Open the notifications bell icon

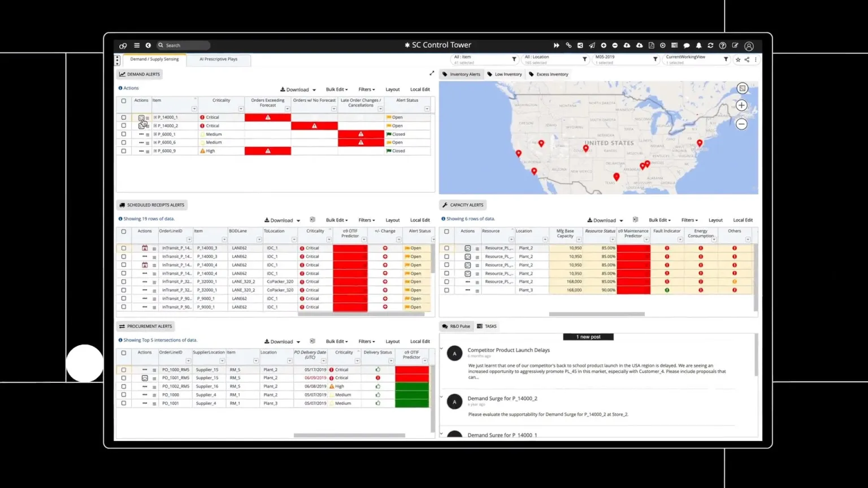[x=698, y=45]
